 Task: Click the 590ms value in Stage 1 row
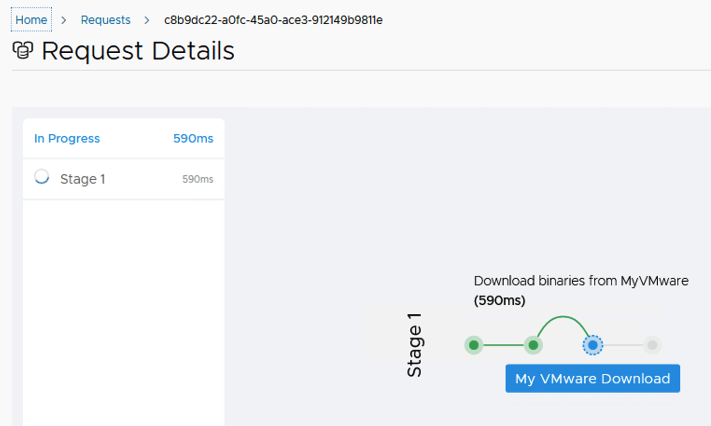click(x=198, y=179)
